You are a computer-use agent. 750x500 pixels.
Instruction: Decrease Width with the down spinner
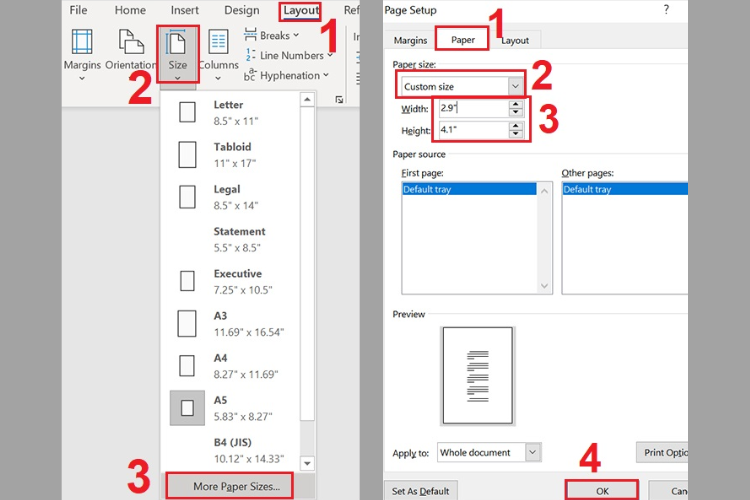[516, 112]
